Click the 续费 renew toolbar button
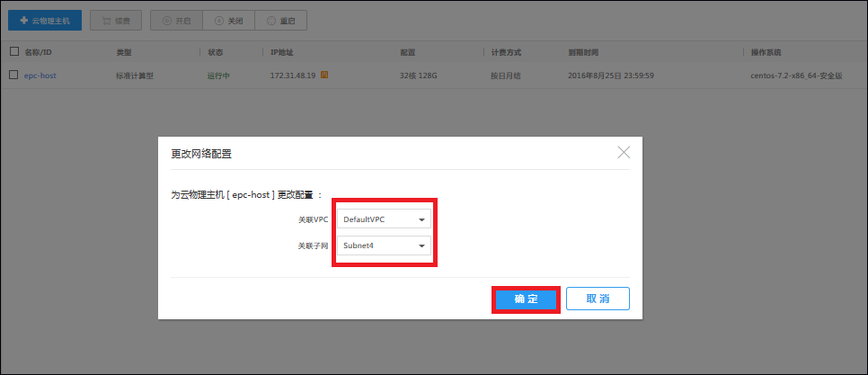The width and height of the screenshot is (868, 375). click(114, 20)
